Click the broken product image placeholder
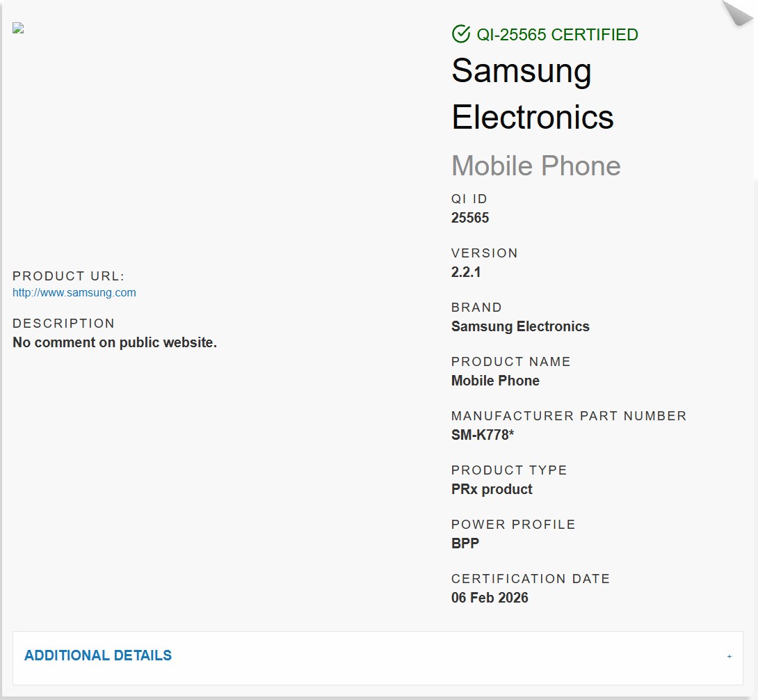 (x=19, y=29)
